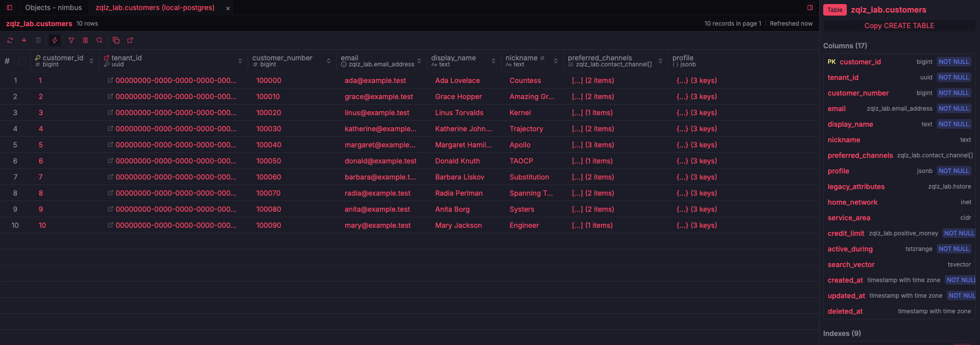
Task: Open tenant_id foreign key link for Mary Jackson row
Action: [111, 225]
